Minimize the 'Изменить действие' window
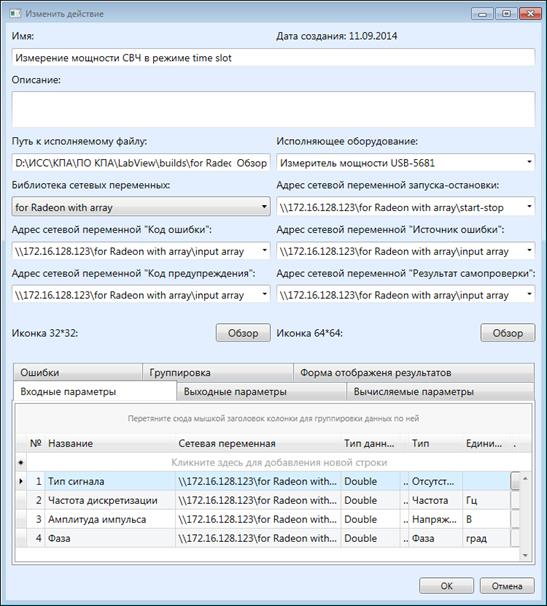Image resolution: width=547 pixels, height=606 pixels. click(482, 14)
